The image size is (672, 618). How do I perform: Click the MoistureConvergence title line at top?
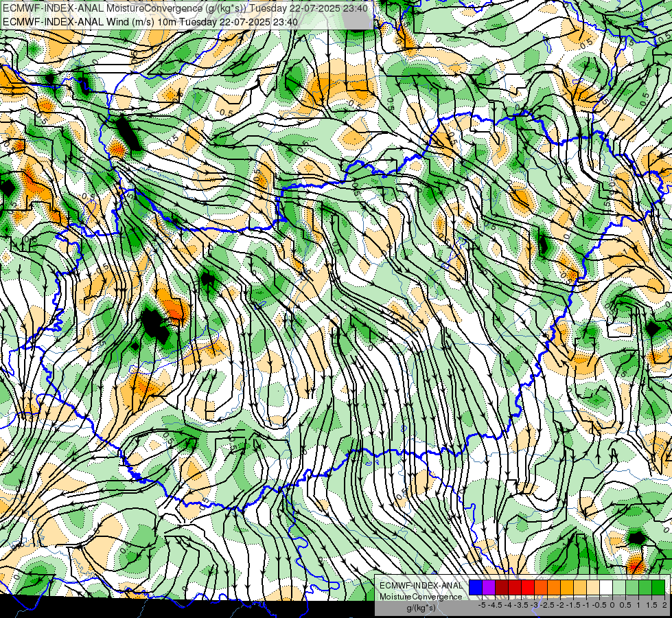(187, 8)
